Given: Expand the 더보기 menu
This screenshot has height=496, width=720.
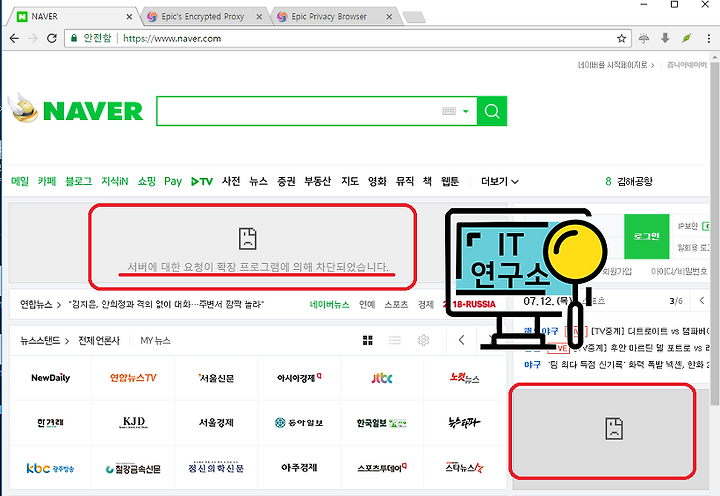Looking at the screenshot, I should tap(500, 181).
